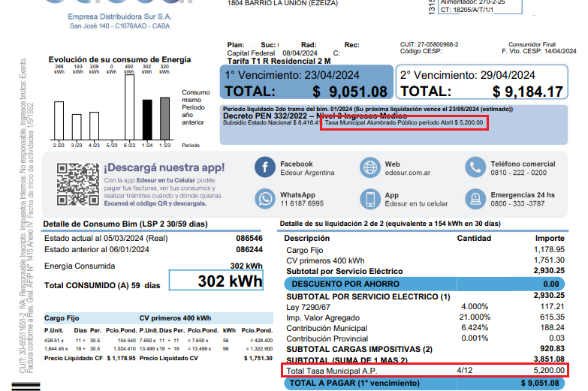Click the 'Precio Liquidado CV' label
588x391 pixels.
coord(168,359)
